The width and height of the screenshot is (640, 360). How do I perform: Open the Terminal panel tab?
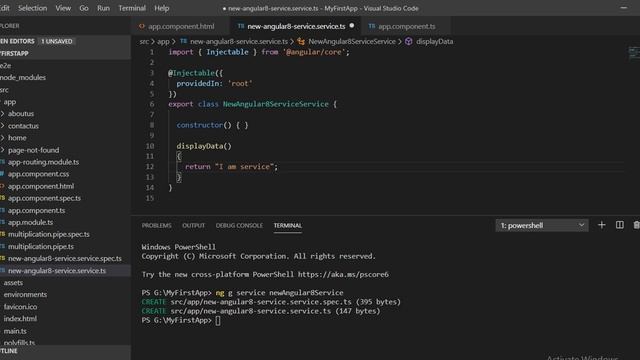(x=288, y=225)
